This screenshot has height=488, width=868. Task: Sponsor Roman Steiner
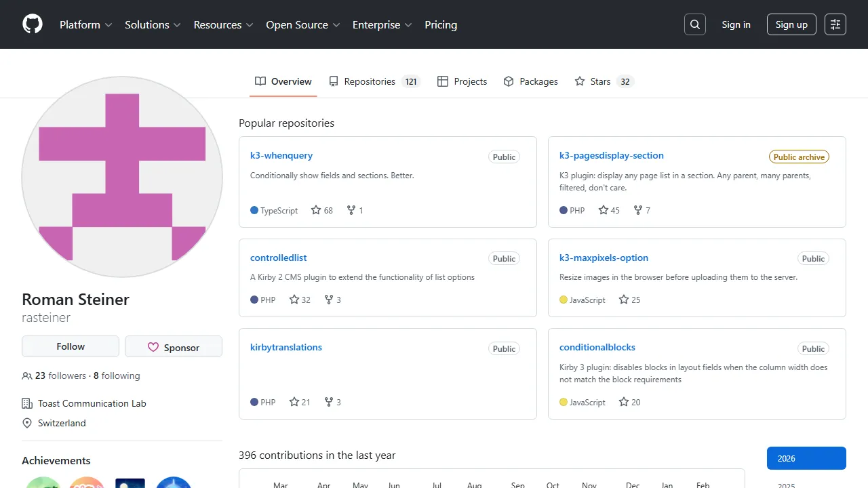coord(174,346)
